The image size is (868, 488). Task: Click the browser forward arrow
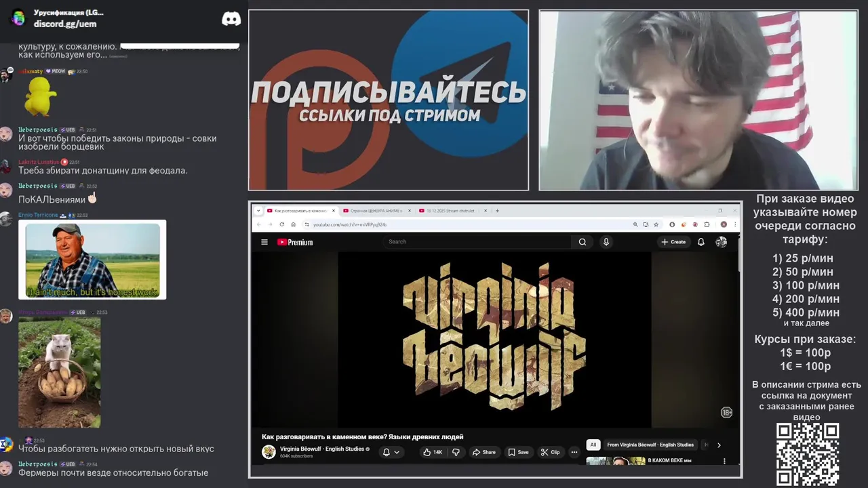point(270,224)
